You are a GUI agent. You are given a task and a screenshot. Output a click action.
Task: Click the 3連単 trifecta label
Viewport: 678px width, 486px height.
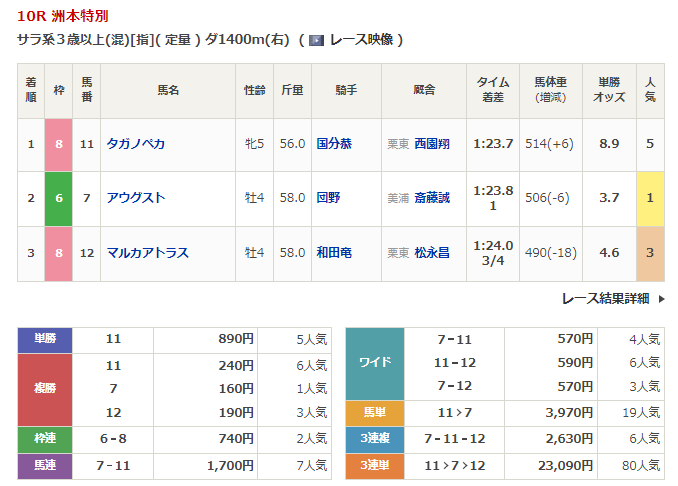click(x=374, y=465)
